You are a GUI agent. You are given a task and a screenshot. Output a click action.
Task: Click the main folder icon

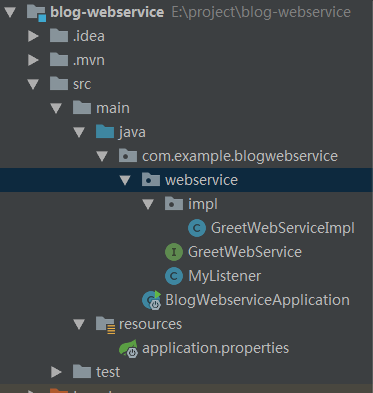pos(82,107)
